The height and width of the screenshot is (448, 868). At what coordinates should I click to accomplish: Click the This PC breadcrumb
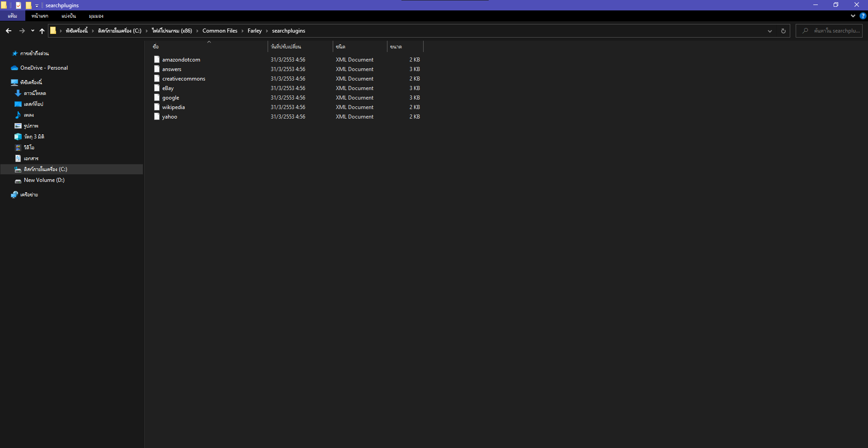click(x=76, y=31)
